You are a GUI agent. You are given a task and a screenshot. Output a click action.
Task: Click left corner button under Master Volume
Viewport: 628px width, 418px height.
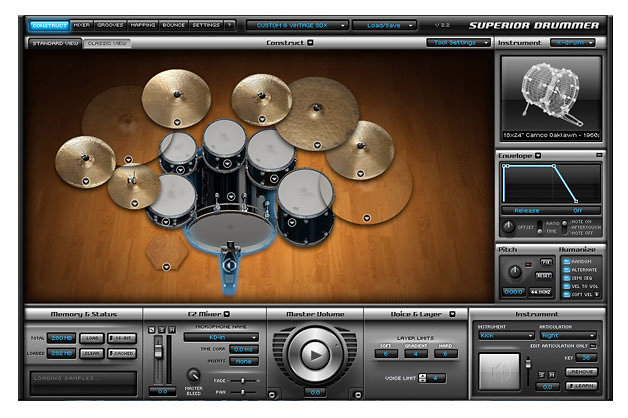(272, 395)
